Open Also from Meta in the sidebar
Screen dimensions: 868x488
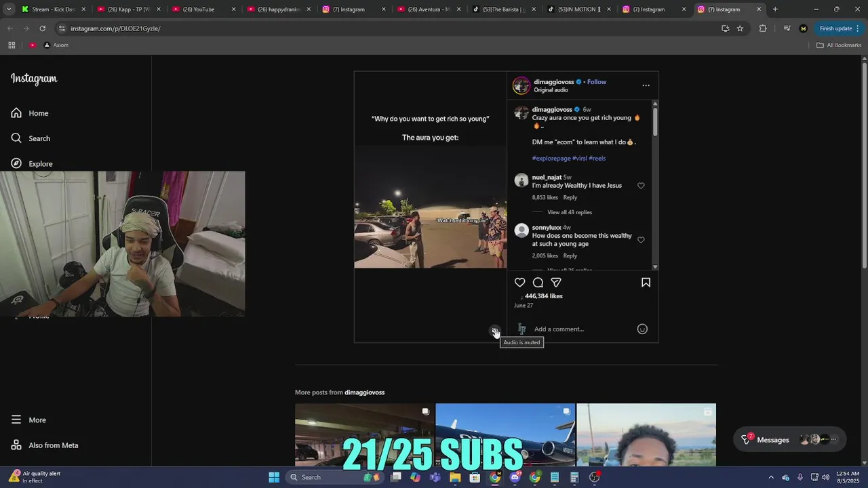[x=45, y=445]
